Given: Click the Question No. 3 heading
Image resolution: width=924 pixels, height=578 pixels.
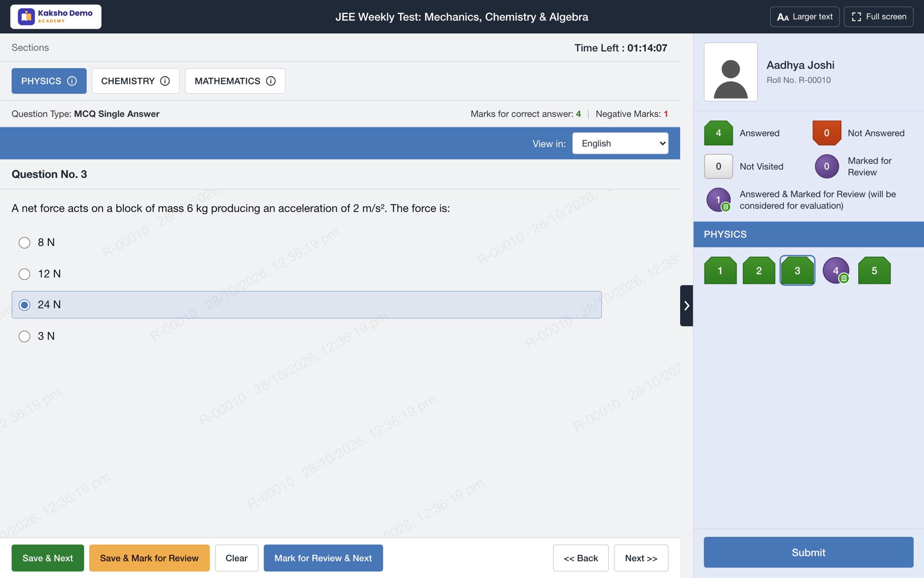Looking at the screenshot, I should (49, 174).
